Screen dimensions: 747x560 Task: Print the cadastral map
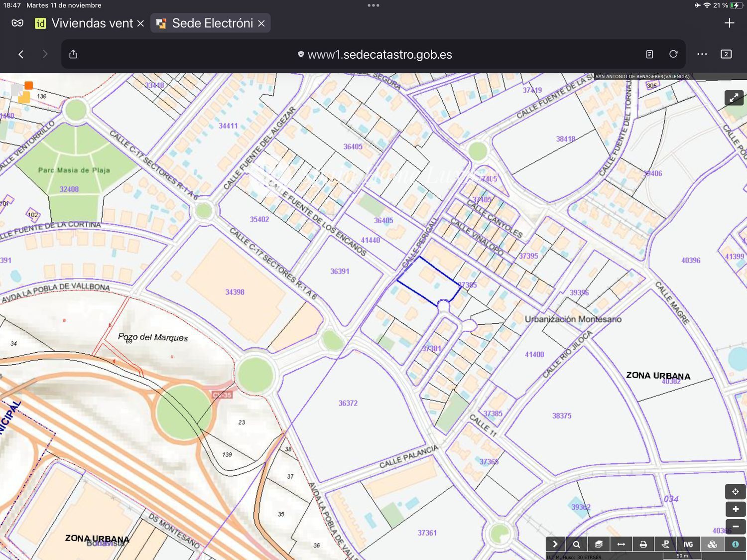coord(643,544)
